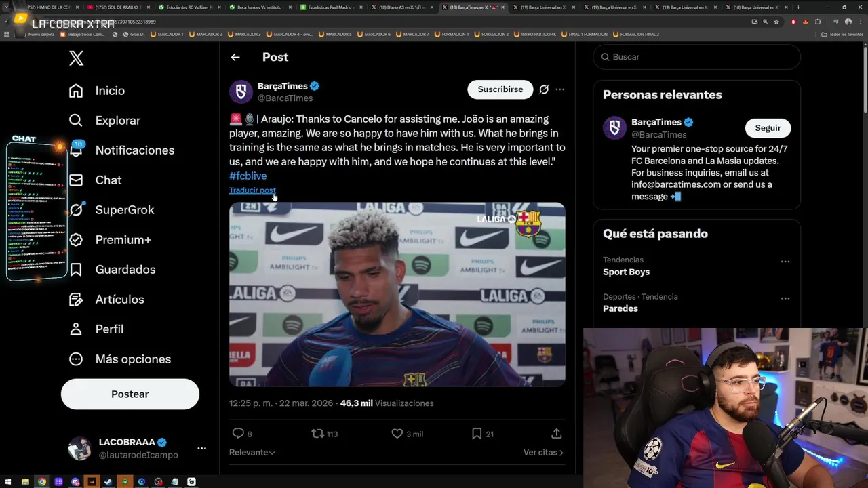Viewport: 868px width, 488px height.
Task: Open post options three-dot menu
Action: point(559,89)
